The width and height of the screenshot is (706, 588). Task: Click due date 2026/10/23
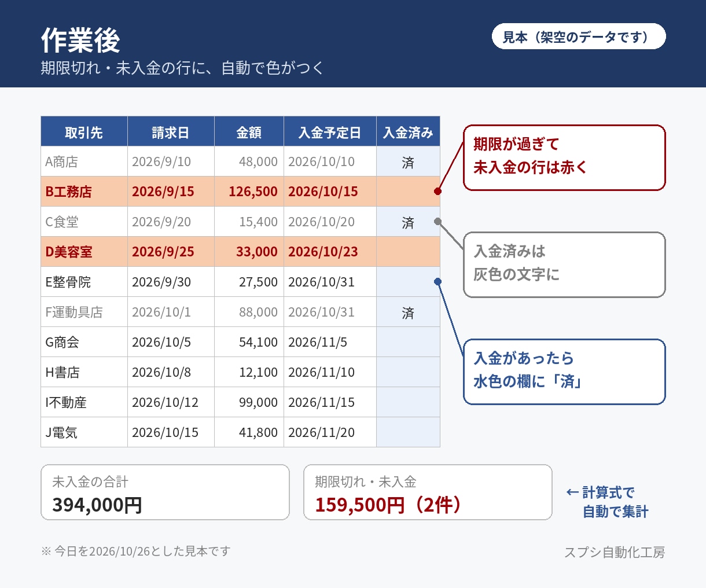coord(330,252)
